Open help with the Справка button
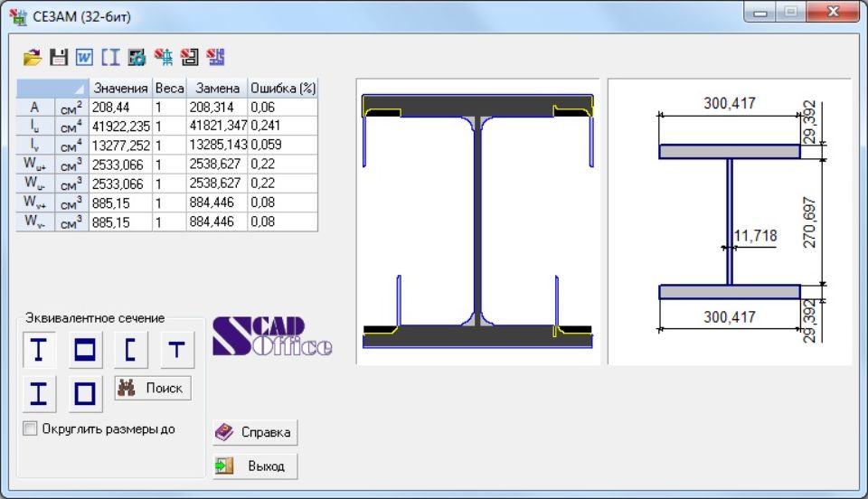 pyautogui.click(x=255, y=433)
